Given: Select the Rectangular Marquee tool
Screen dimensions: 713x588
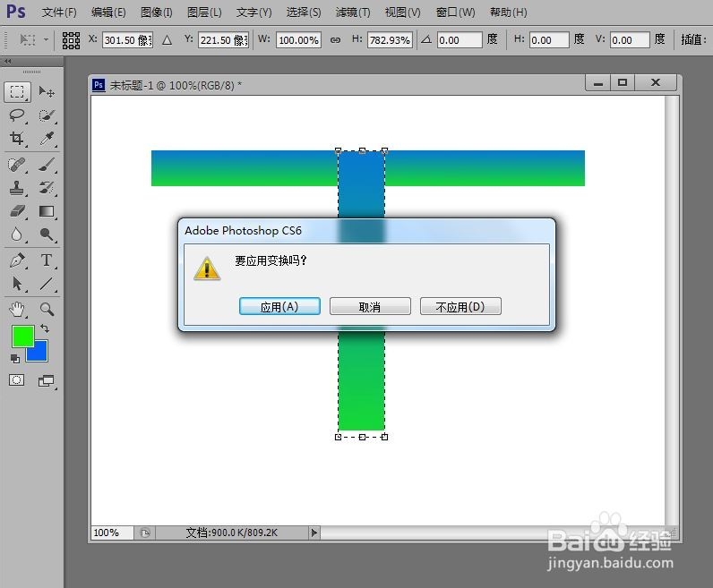Looking at the screenshot, I should tap(17, 92).
